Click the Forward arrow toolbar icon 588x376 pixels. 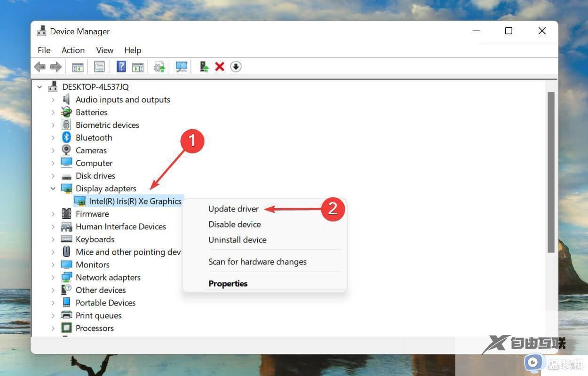(x=56, y=67)
